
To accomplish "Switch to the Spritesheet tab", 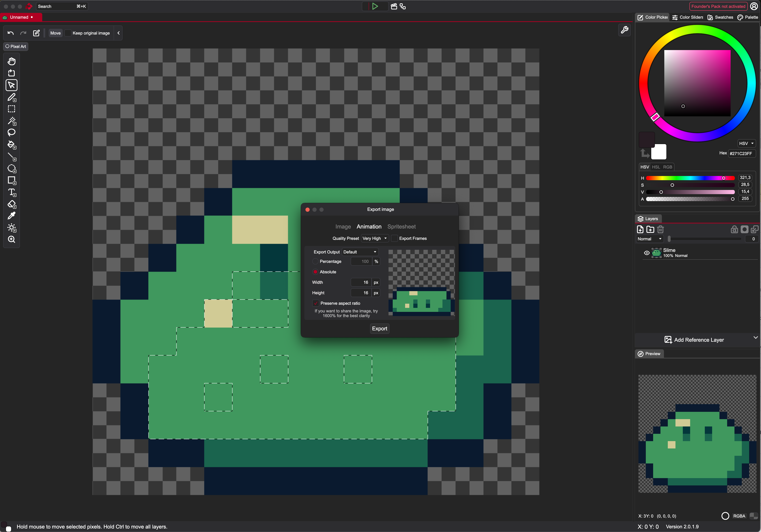I will (x=401, y=227).
